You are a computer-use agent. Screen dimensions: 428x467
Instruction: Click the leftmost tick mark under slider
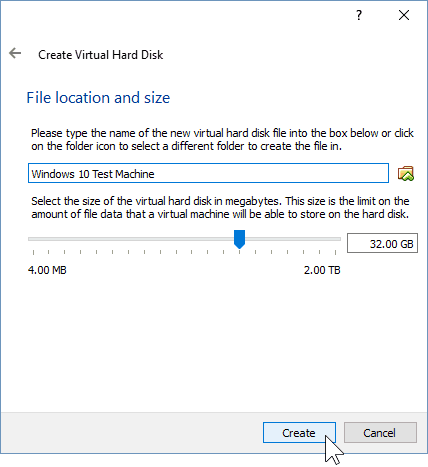point(33,252)
